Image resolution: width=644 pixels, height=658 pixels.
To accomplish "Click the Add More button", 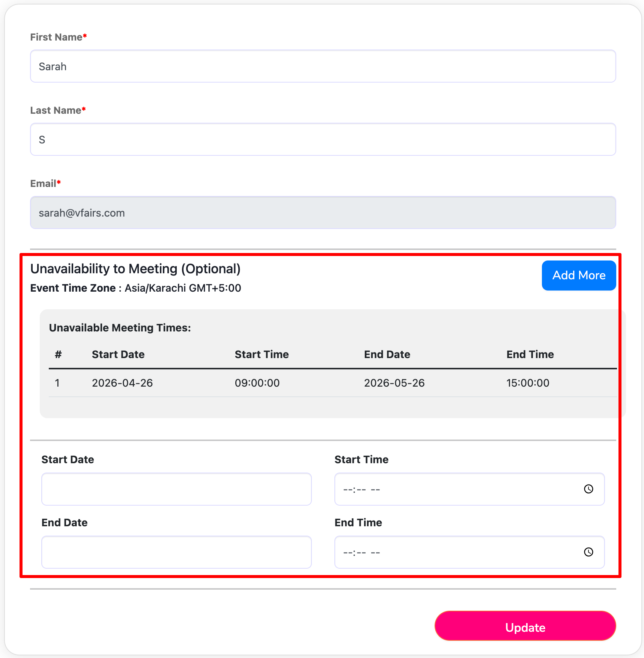I will [x=578, y=275].
